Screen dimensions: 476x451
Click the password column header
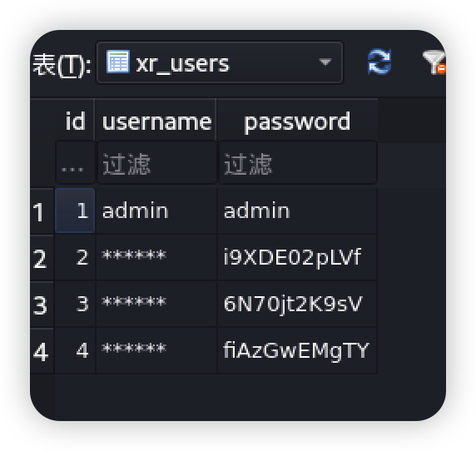pos(297,121)
